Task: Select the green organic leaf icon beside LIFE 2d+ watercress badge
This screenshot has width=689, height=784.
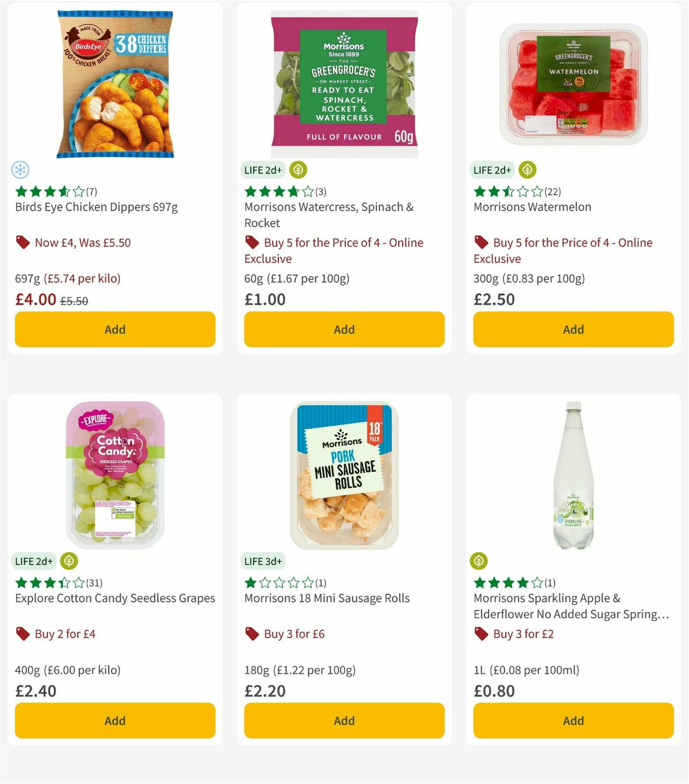Action: point(298,170)
